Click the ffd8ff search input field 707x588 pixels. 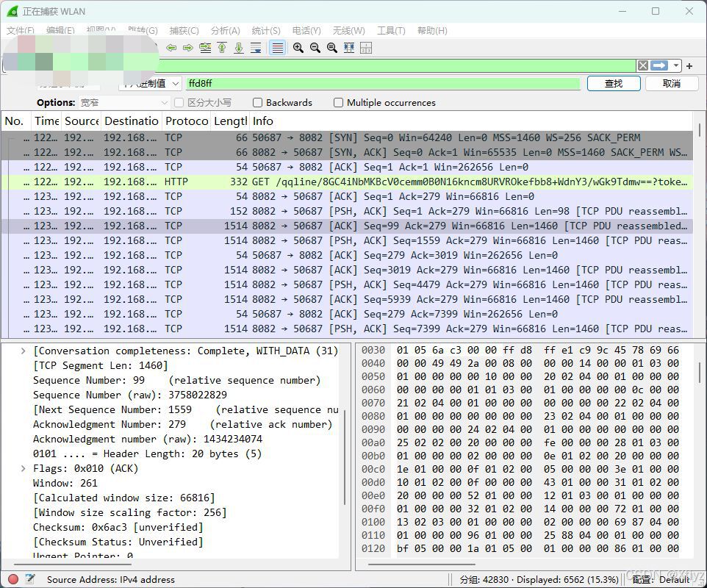[x=383, y=83]
